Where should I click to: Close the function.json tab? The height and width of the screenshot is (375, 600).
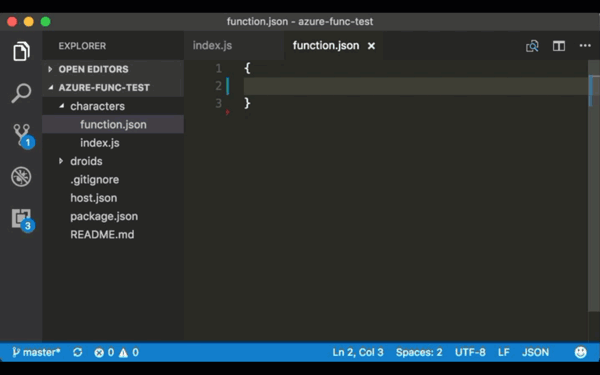click(371, 46)
